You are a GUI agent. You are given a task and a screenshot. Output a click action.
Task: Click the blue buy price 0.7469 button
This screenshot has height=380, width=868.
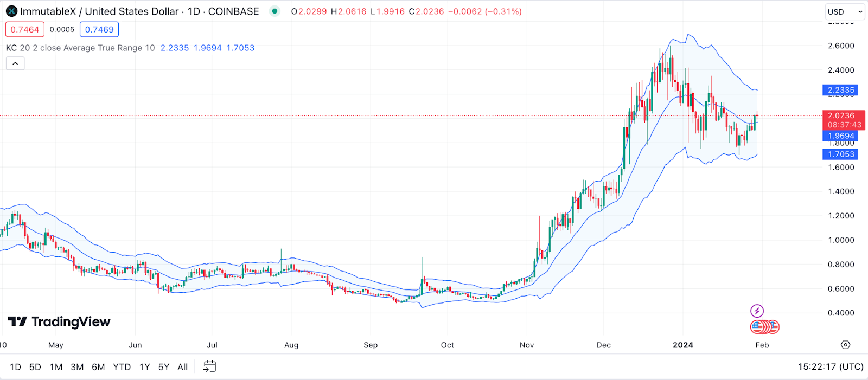coord(99,29)
